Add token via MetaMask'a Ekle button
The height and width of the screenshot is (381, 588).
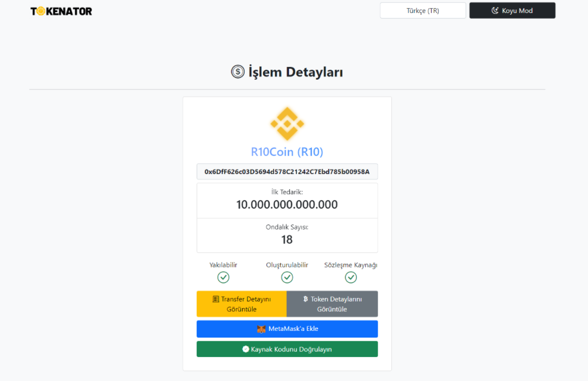[x=287, y=329]
